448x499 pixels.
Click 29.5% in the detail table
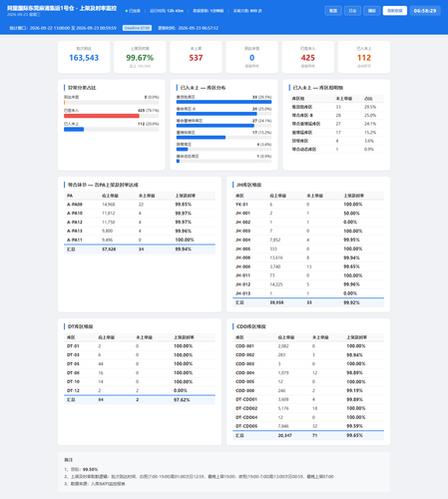[x=370, y=107]
